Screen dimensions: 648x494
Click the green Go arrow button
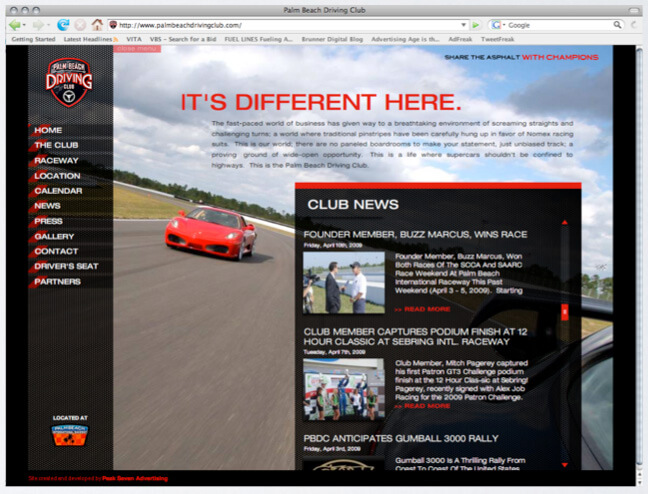[476, 25]
